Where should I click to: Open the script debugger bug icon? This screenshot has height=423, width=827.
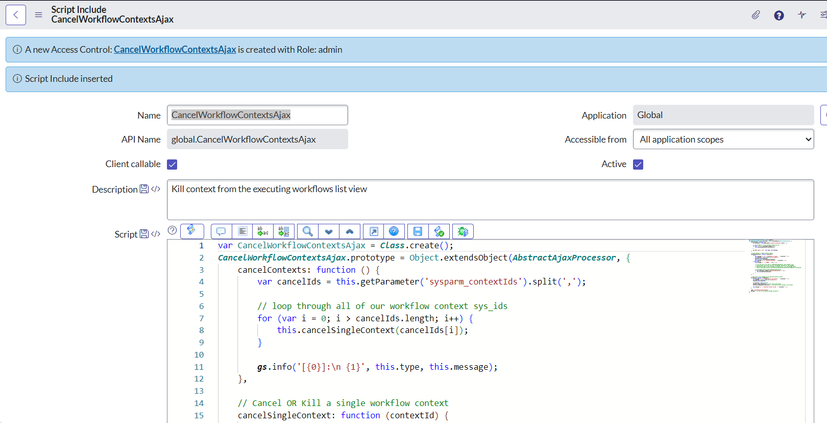click(x=463, y=231)
